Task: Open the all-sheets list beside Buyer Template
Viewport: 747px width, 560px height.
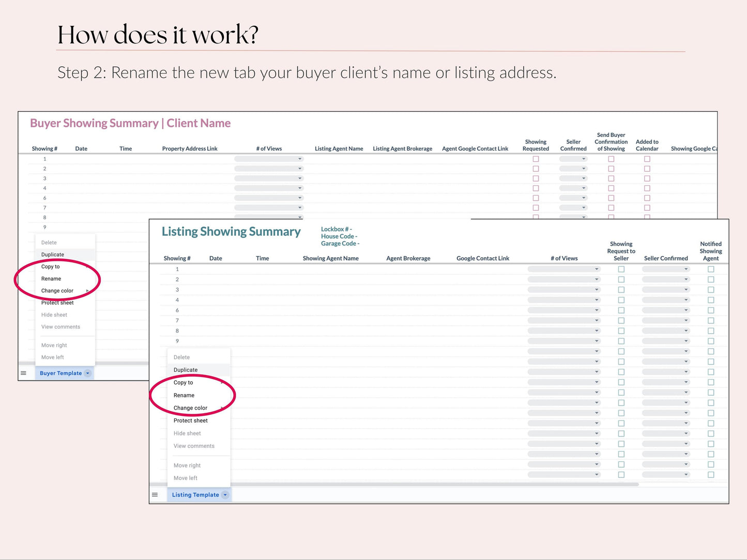Action: (23, 373)
